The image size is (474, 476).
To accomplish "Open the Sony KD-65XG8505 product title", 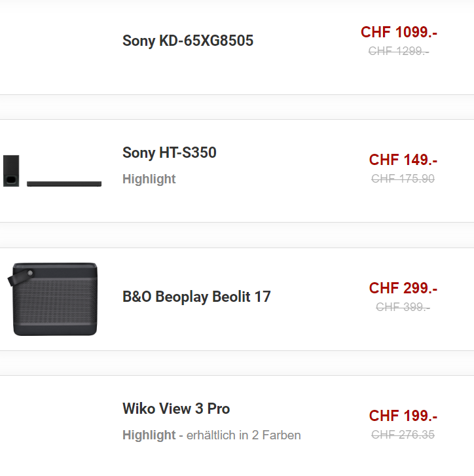I will (x=188, y=41).
